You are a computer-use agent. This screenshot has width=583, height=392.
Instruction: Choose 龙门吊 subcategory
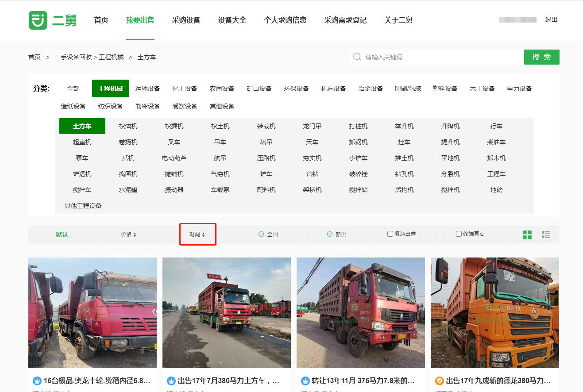click(x=313, y=126)
